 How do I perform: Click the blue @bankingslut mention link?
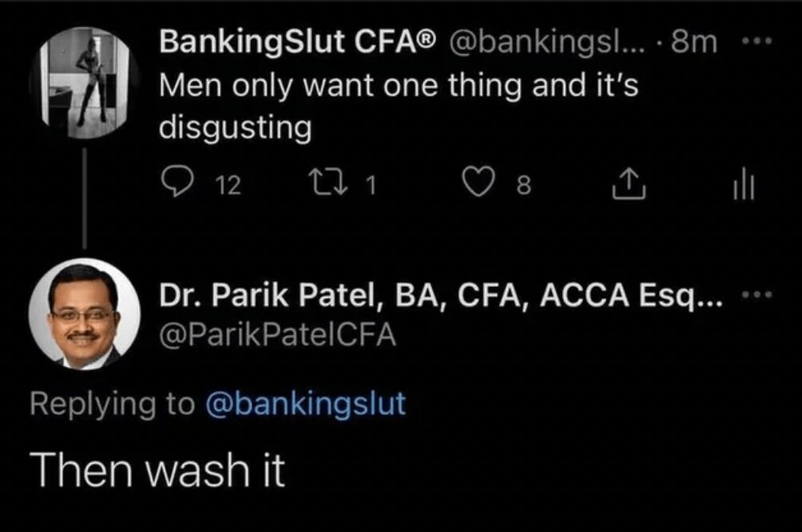[x=306, y=403]
